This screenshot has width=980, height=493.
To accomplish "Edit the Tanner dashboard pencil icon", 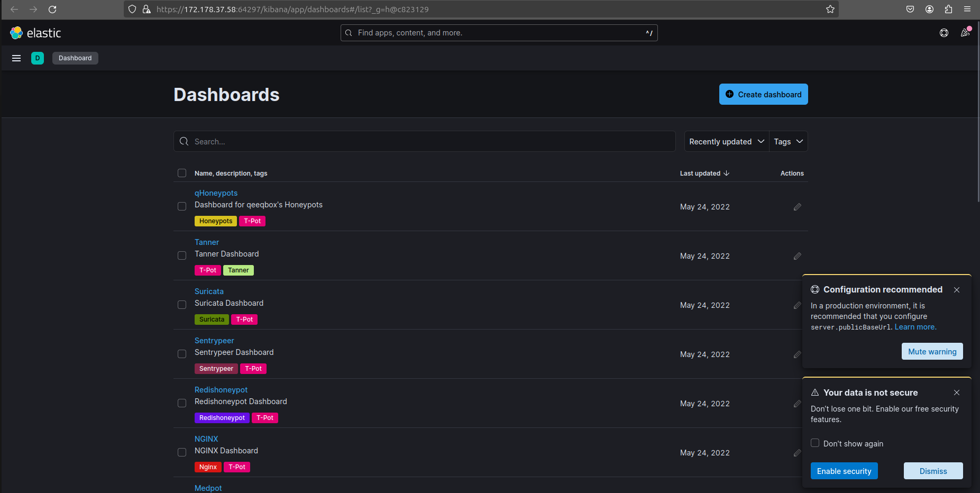I will pos(798,256).
